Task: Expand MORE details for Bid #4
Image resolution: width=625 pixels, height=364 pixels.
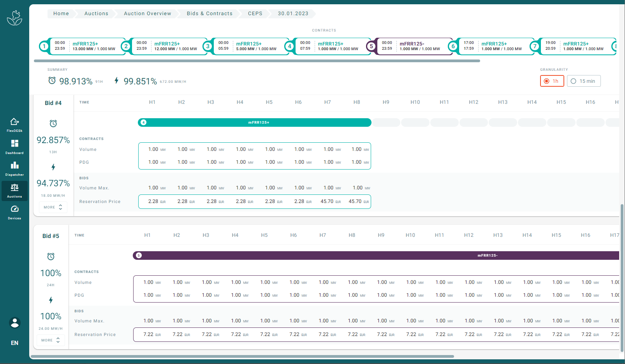Action: (x=53, y=207)
